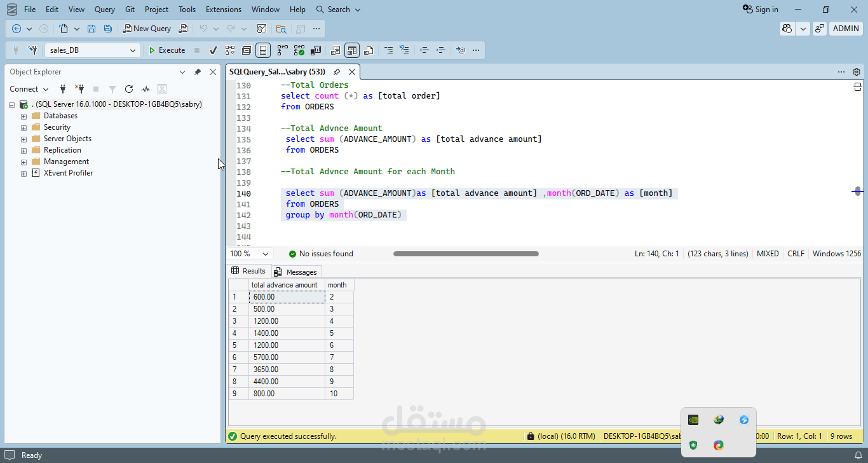The width and height of the screenshot is (868, 463).
Task: Click the Find in Files icon
Action: point(281,29)
